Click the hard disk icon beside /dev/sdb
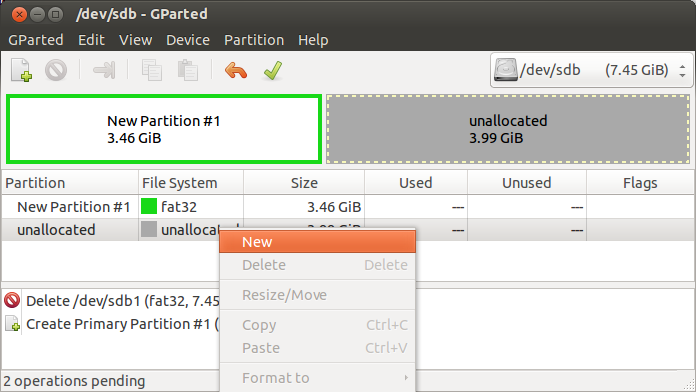The image size is (696, 392). coord(506,70)
